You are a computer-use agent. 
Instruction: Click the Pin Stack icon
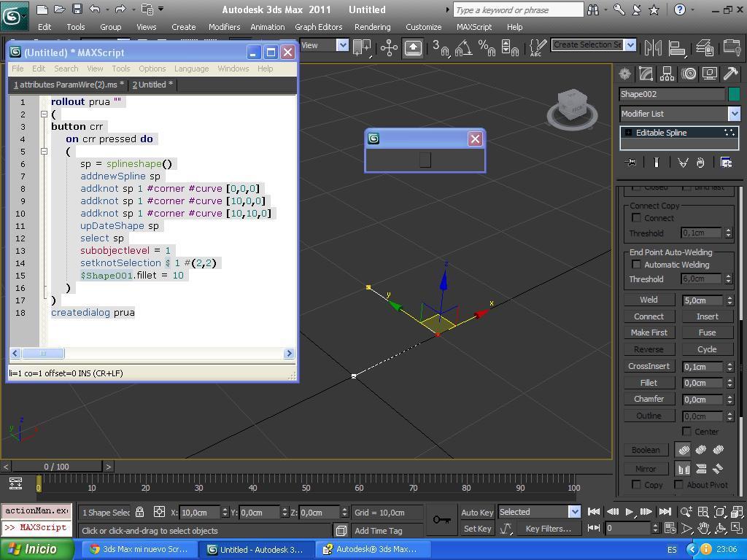tap(632, 163)
